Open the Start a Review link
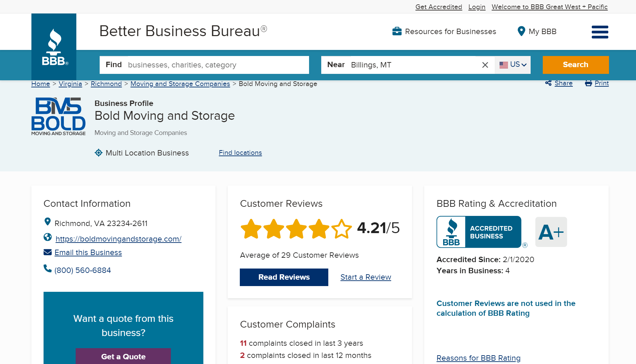The width and height of the screenshot is (636, 364). 366,277
